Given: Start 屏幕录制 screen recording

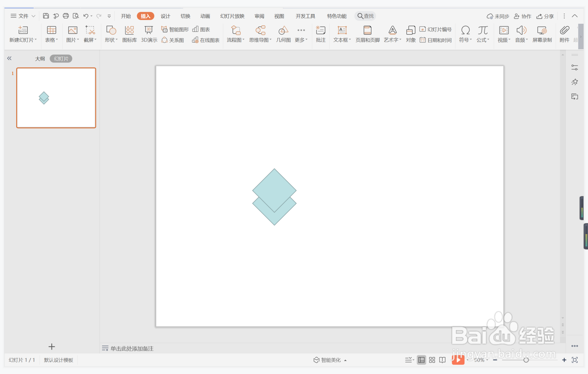Looking at the screenshot, I should pyautogui.click(x=542, y=34).
